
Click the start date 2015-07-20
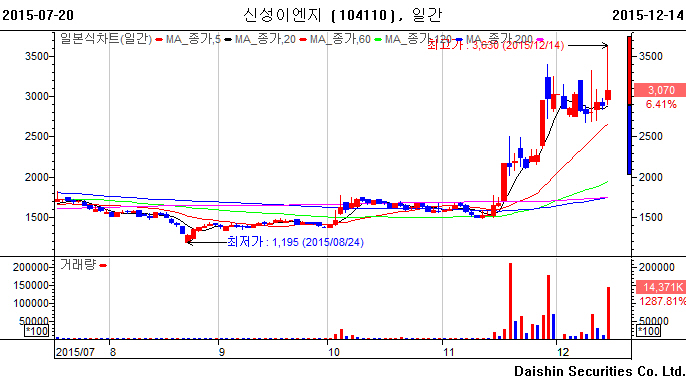pos(38,15)
